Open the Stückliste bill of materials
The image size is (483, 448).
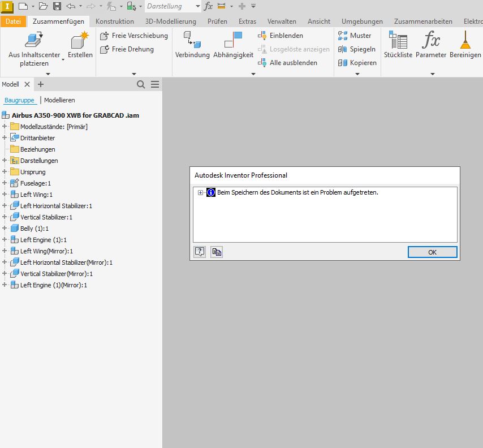point(398,45)
